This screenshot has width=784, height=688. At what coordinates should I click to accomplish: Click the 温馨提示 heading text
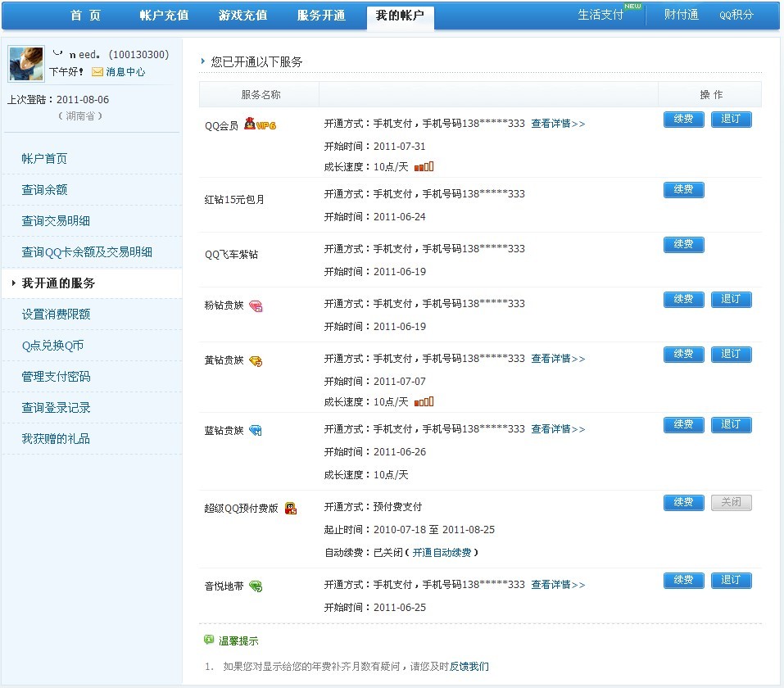(x=238, y=640)
